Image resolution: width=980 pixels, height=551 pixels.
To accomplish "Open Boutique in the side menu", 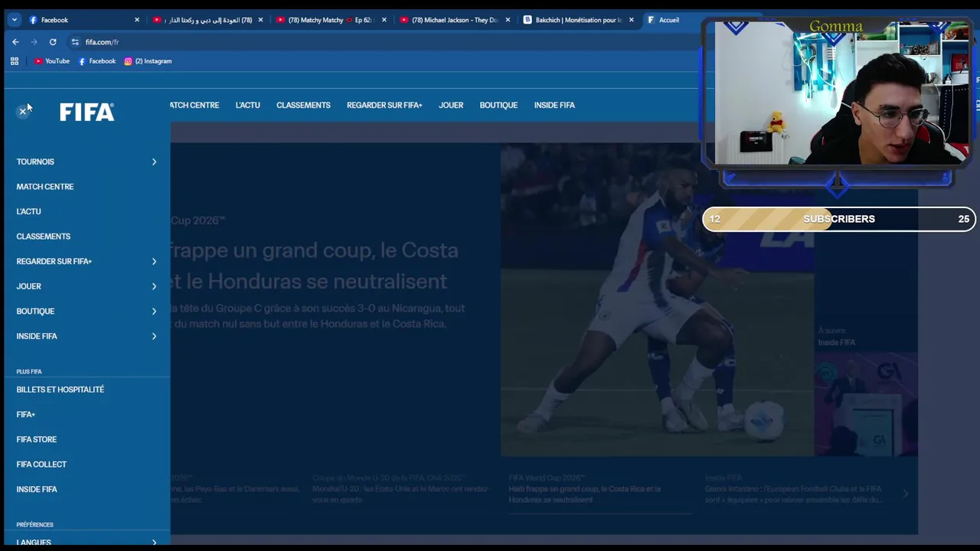I will tap(35, 311).
